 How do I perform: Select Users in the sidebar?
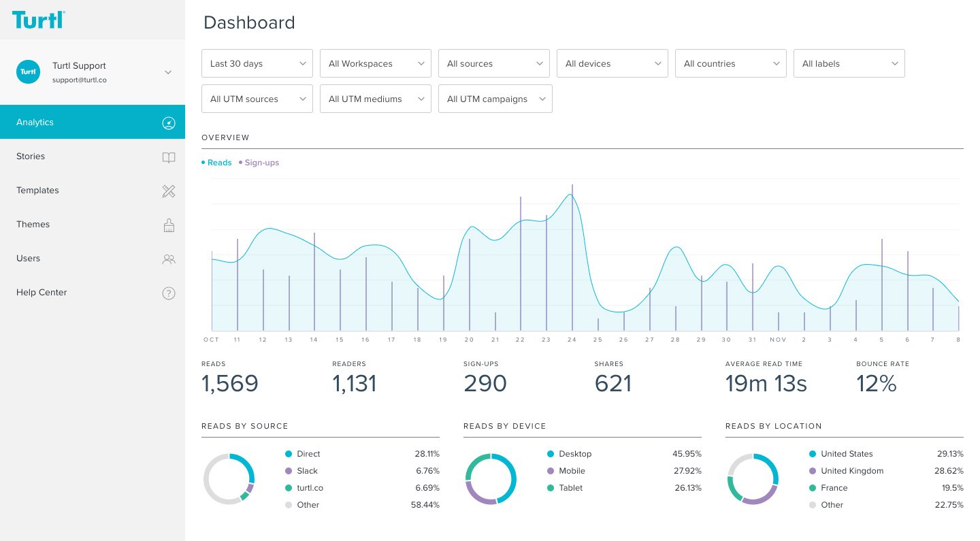93,258
